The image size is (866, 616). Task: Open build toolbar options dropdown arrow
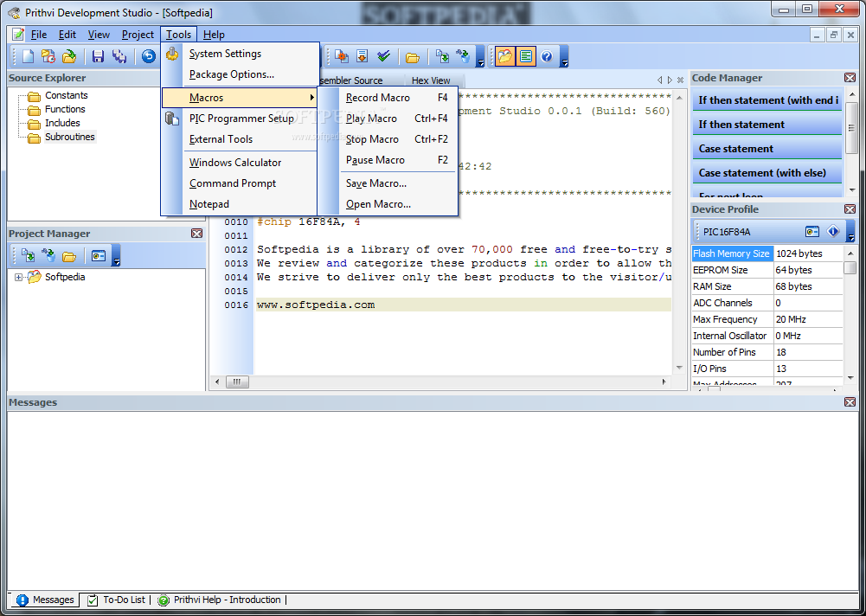[x=480, y=57]
